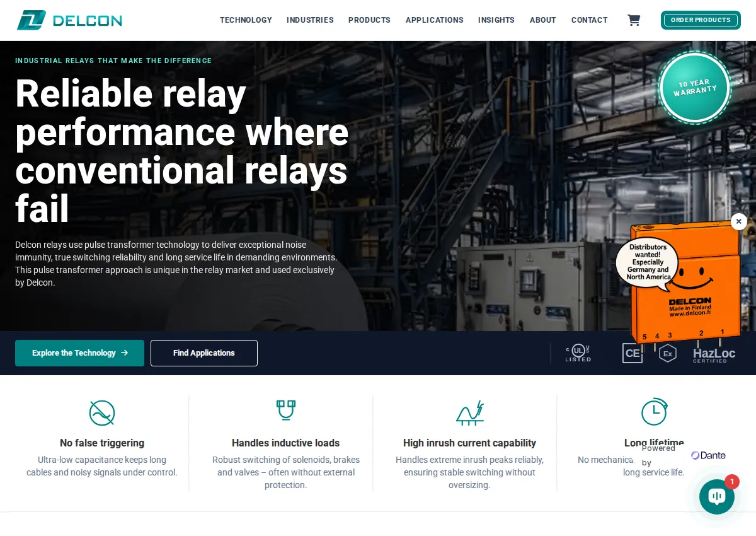756x536 pixels.
Task: Click Ultra-low capacitance description text
Action: pyautogui.click(x=102, y=466)
